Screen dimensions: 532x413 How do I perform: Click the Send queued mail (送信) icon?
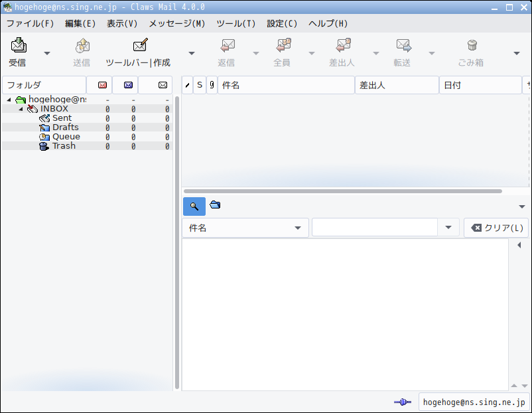point(82,46)
